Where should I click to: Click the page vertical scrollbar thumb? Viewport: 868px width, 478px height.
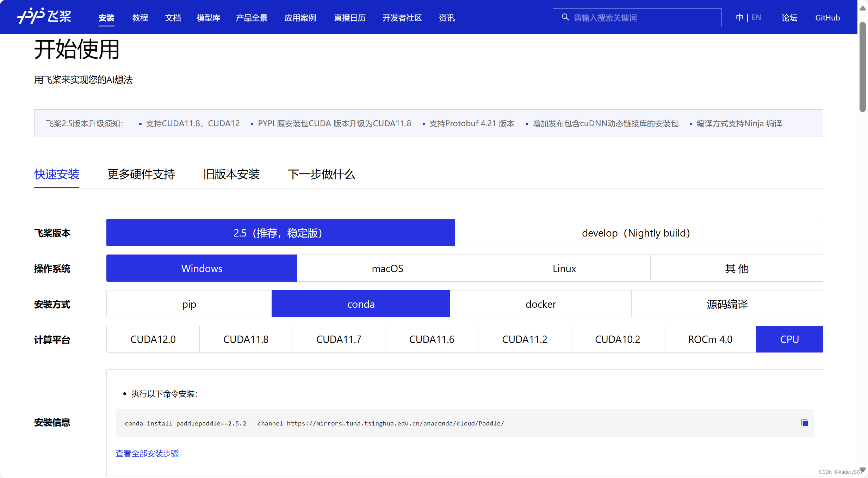[x=862, y=67]
